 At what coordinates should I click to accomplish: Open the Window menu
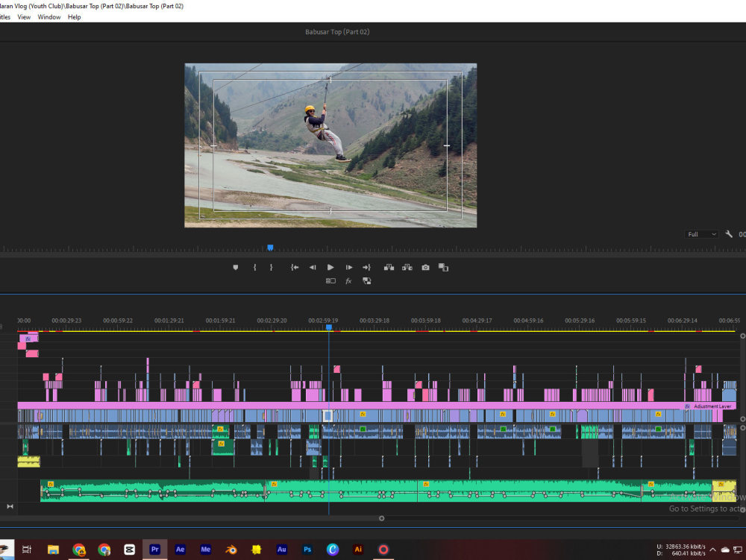pos(49,17)
